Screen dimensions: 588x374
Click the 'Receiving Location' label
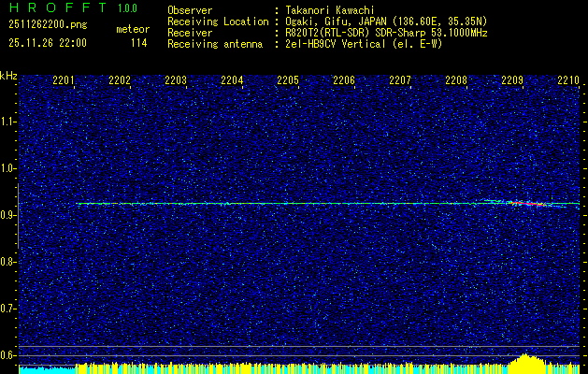pyautogui.click(x=218, y=22)
